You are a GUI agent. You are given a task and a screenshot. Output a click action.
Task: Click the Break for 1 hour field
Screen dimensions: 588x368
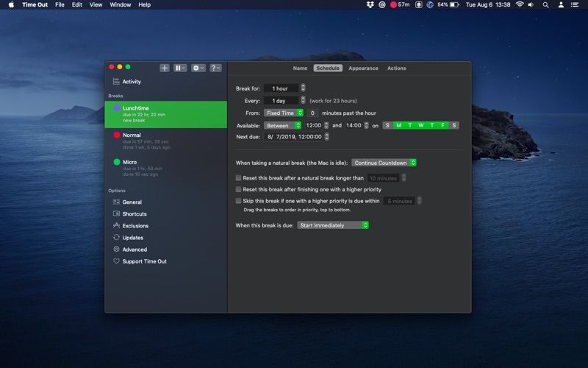[281, 88]
